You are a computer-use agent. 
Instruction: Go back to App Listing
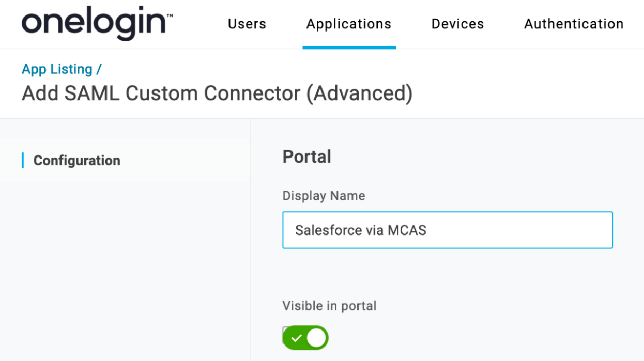coord(57,69)
